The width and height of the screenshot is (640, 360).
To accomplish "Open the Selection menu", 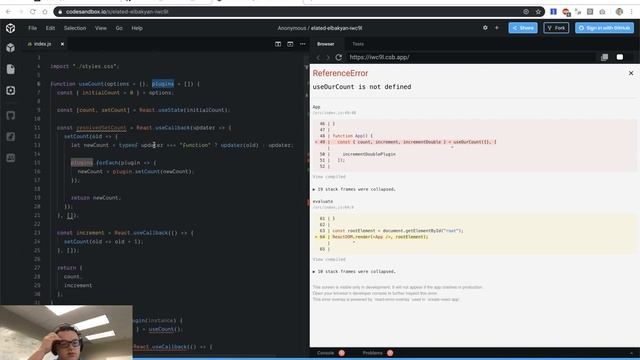I will tap(75, 28).
